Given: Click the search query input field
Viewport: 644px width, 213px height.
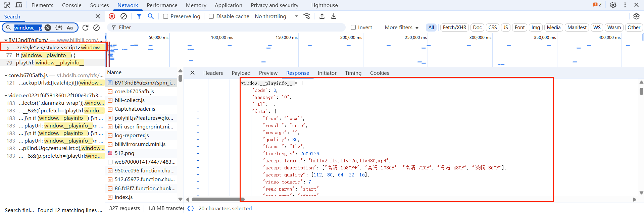Looking at the screenshot, I should 28,28.
